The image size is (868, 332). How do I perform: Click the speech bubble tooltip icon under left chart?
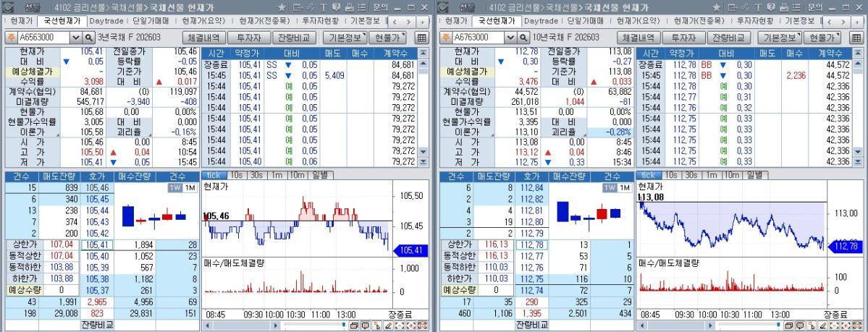366,325
